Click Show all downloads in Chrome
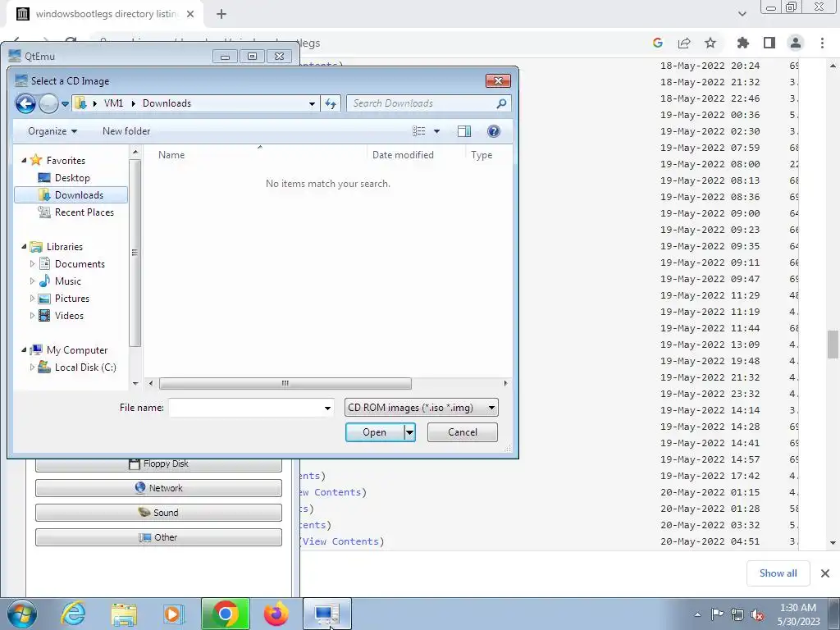This screenshot has height=630, width=840. (778, 573)
